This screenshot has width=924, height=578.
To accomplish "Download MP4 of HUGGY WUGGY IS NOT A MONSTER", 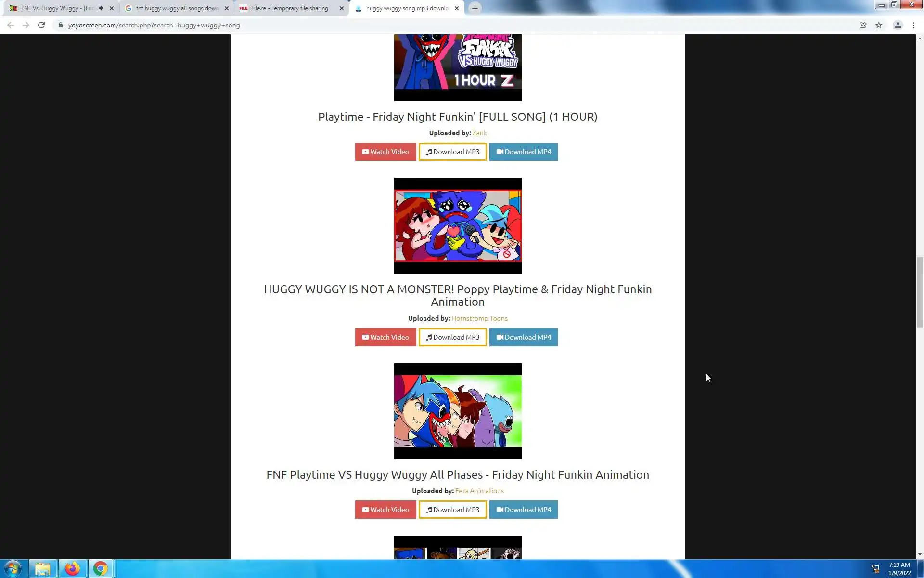I will pyautogui.click(x=524, y=337).
